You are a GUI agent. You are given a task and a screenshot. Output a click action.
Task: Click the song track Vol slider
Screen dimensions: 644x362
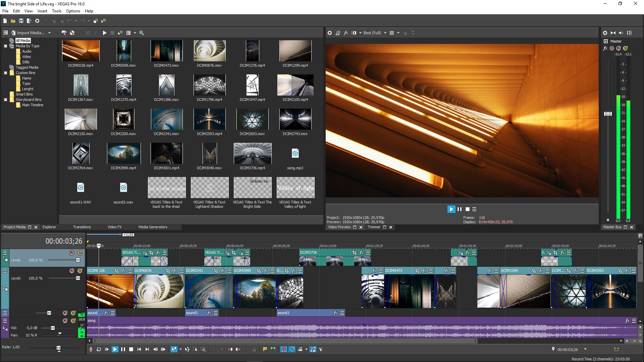pyautogui.click(x=53, y=328)
